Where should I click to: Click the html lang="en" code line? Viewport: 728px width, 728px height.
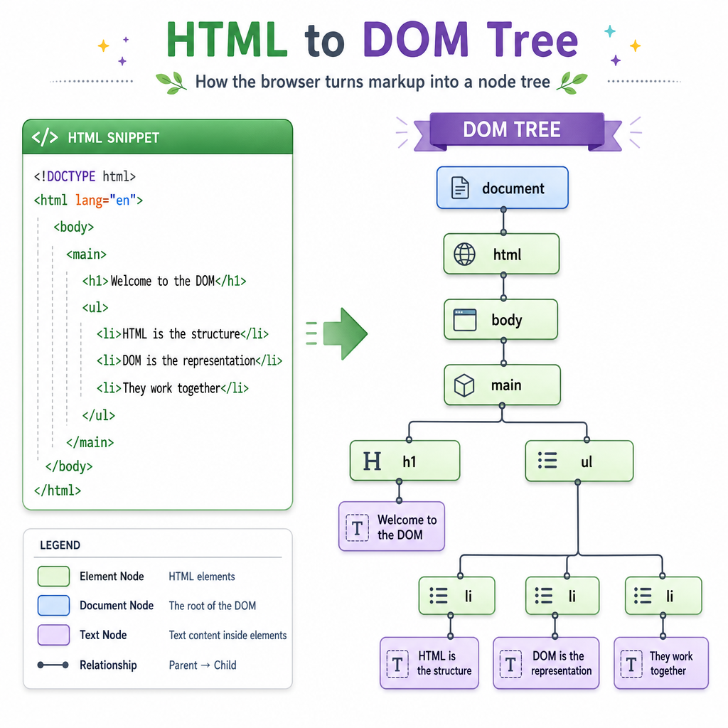coord(88,200)
